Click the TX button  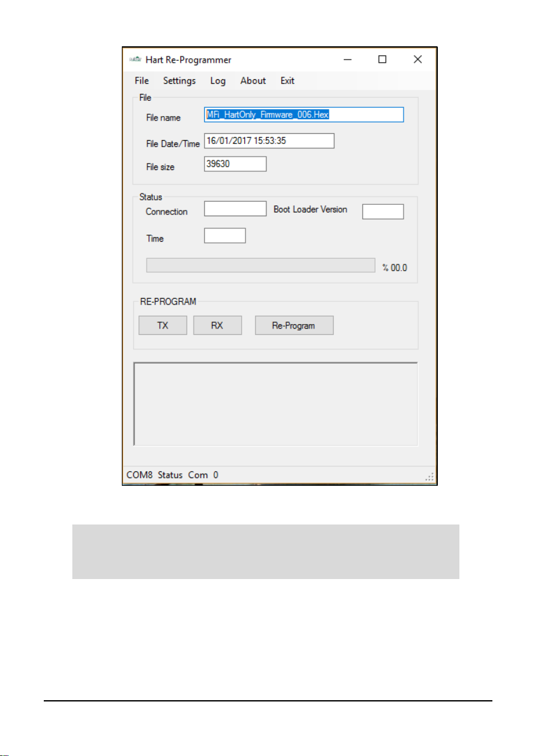pyautogui.click(x=162, y=325)
